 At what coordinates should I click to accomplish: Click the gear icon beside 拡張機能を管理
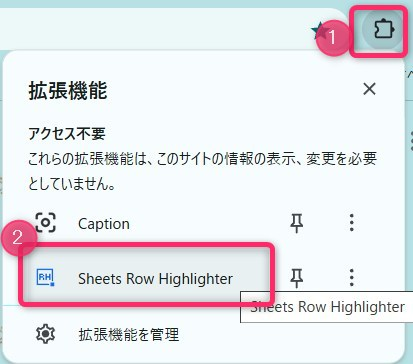click(46, 334)
